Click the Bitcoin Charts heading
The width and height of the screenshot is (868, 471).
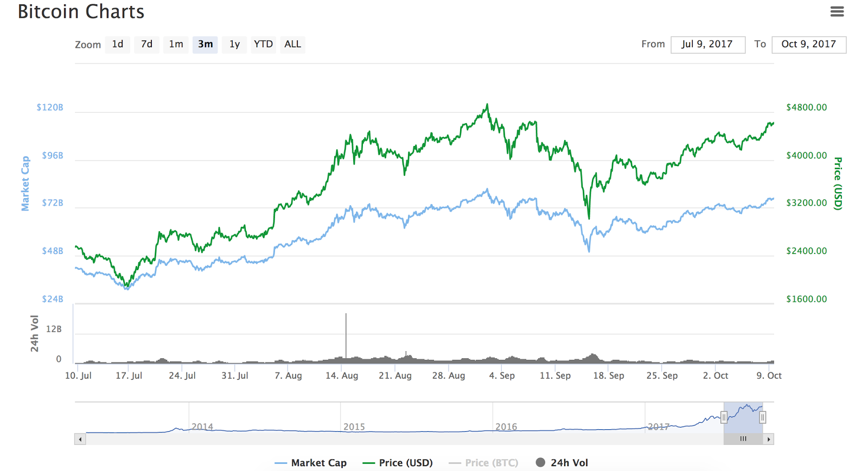coord(81,12)
